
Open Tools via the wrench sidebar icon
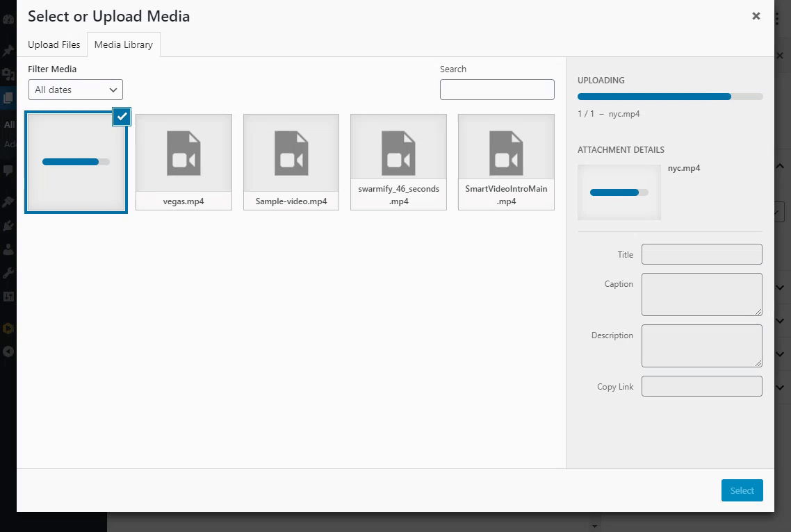tap(8, 272)
